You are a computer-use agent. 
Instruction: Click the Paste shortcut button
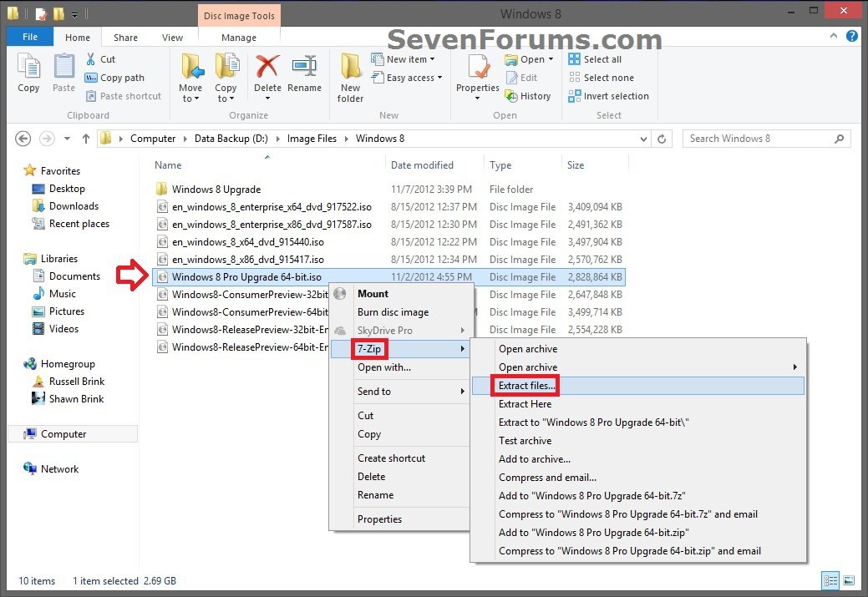tap(124, 96)
